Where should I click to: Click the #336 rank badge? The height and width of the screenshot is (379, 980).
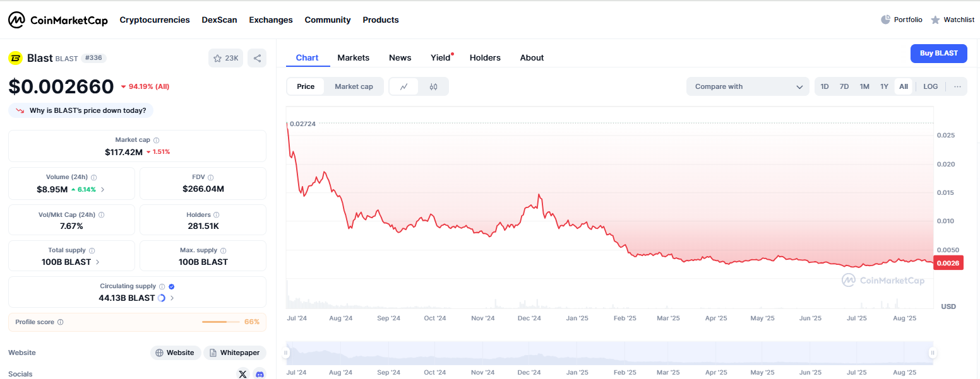point(93,58)
